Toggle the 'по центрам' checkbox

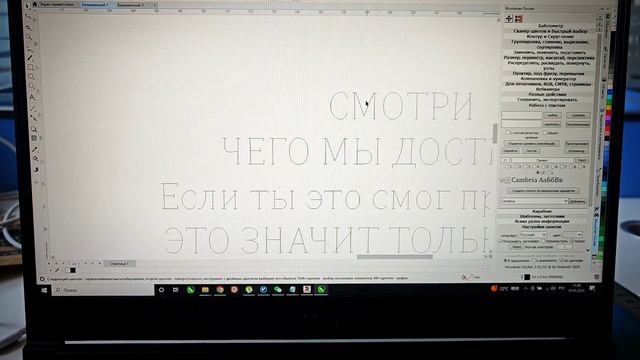click(x=561, y=260)
